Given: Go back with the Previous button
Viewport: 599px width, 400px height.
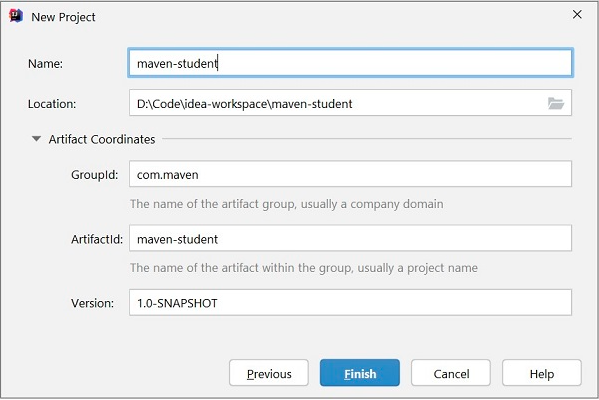Looking at the screenshot, I should click(269, 373).
